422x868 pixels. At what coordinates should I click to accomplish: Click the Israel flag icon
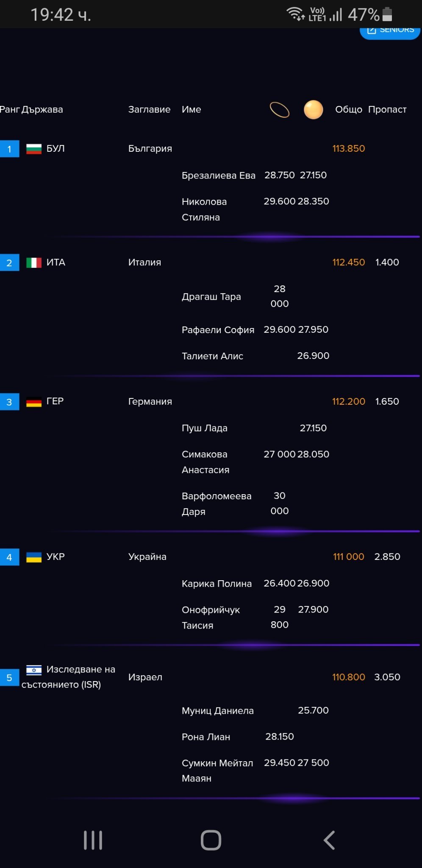tap(34, 670)
